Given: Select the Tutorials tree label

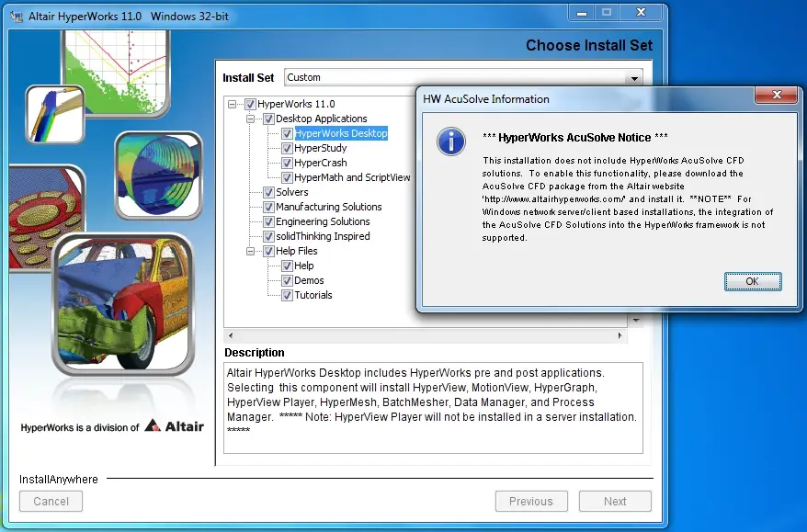Looking at the screenshot, I should [x=313, y=295].
